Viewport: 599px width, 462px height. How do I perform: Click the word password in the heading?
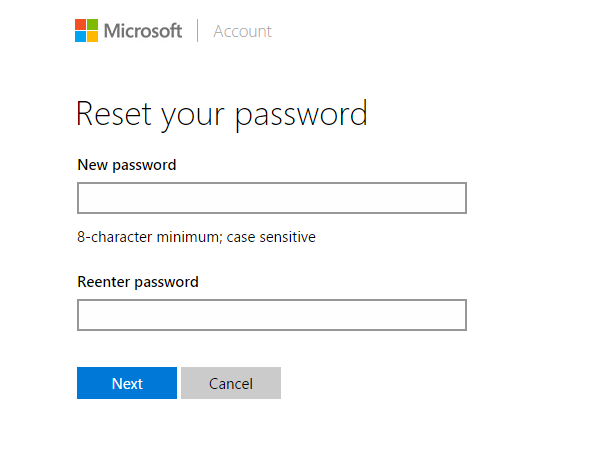(301, 116)
